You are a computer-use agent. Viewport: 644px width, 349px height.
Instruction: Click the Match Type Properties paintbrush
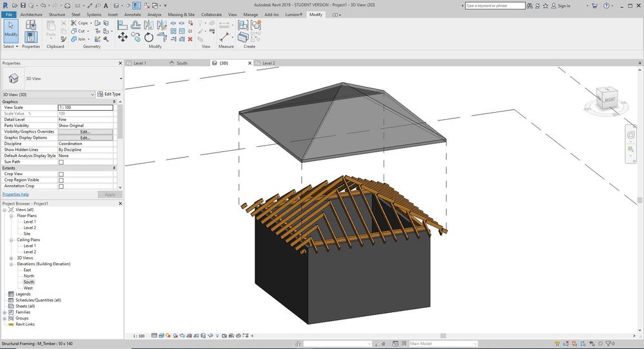63,39
